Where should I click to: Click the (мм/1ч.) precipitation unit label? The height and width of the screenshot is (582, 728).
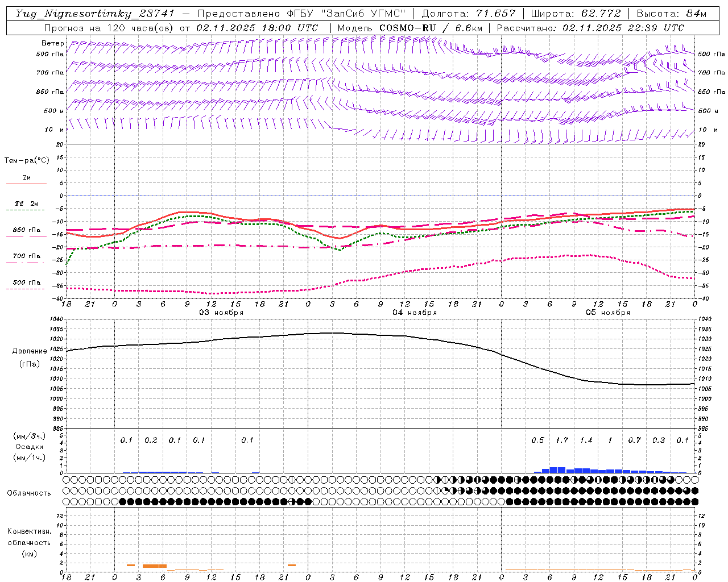29,458
